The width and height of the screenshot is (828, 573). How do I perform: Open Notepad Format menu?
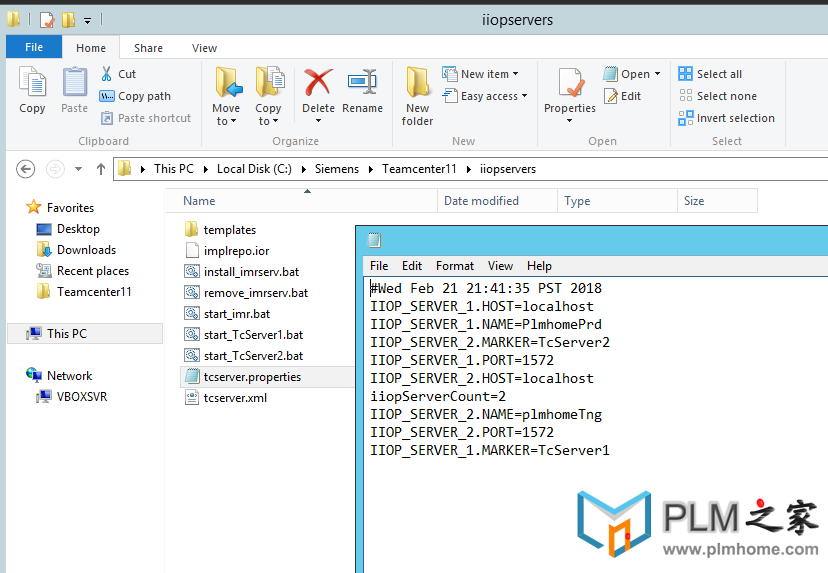(455, 266)
